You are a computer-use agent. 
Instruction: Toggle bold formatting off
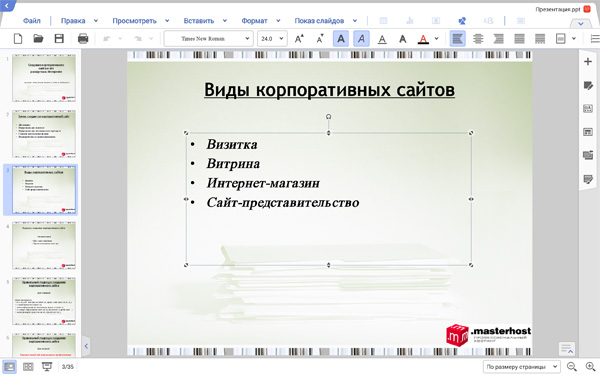click(341, 39)
